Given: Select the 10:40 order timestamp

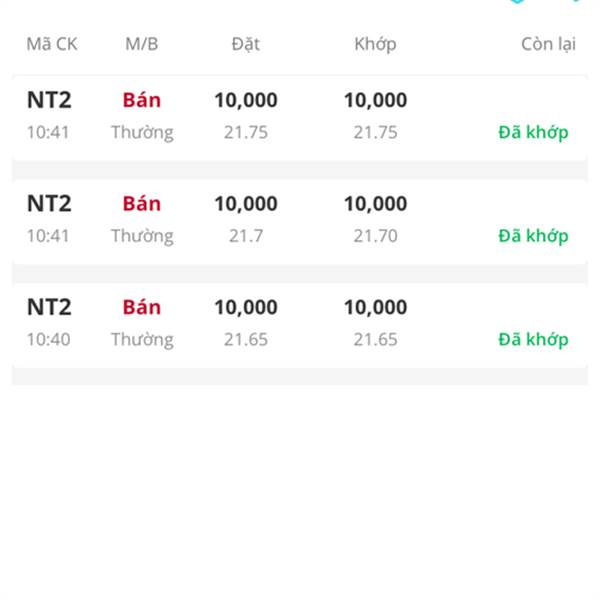Looking at the screenshot, I should pos(48,339).
